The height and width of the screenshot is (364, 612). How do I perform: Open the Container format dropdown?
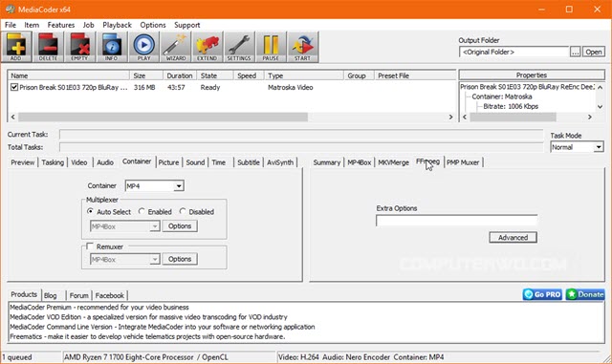[x=179, y=186]
